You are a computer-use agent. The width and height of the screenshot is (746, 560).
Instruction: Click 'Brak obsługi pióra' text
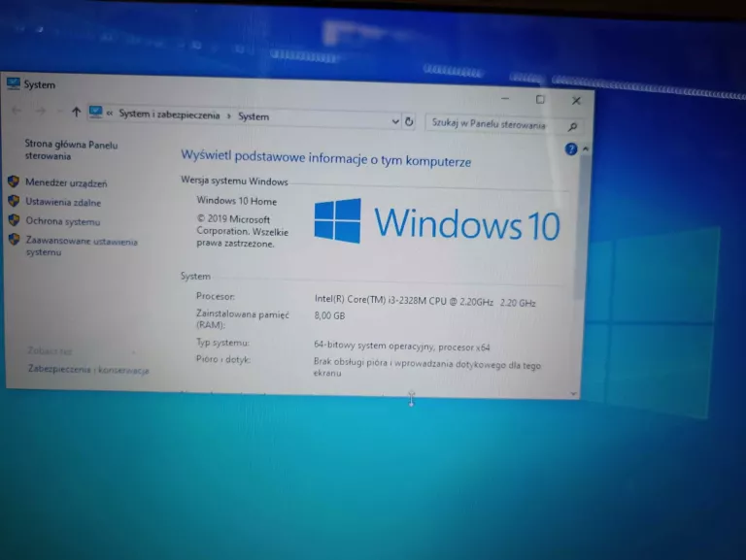pyautogui.click(x=350, y=362)
